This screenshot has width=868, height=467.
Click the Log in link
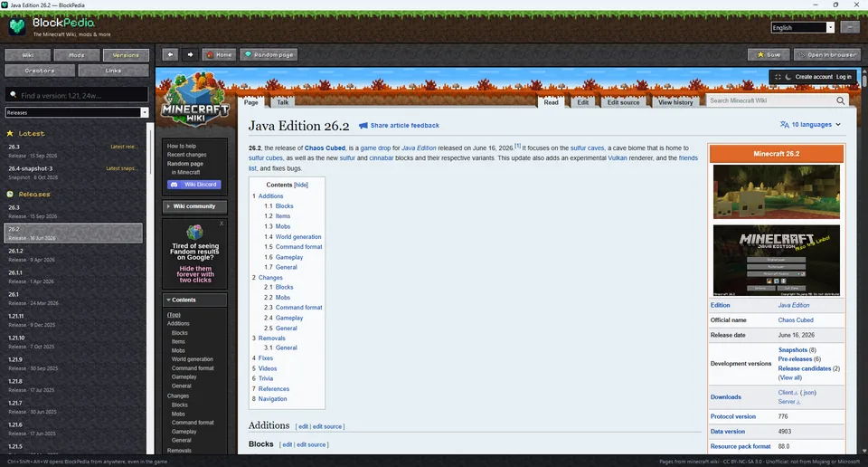click(844, 77)
